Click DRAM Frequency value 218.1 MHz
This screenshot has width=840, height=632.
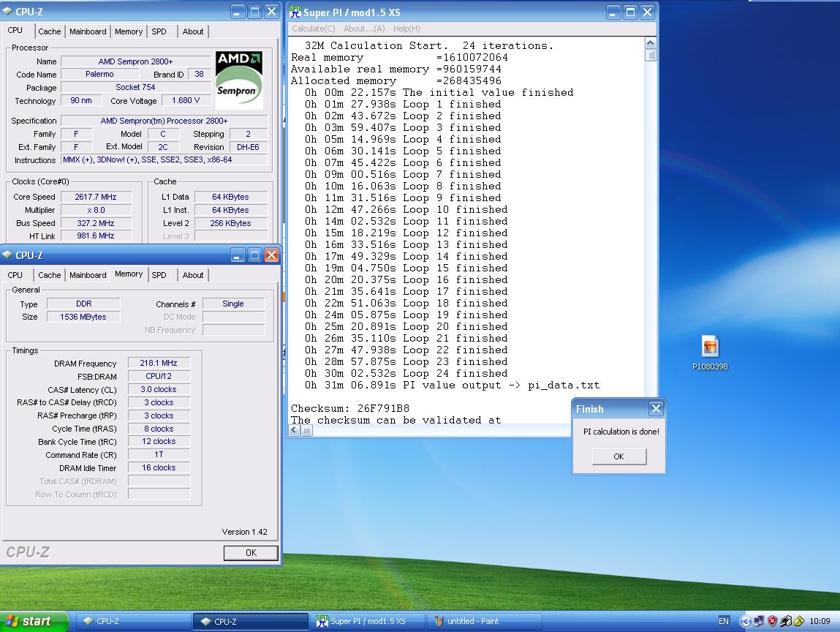click(159, 363)
